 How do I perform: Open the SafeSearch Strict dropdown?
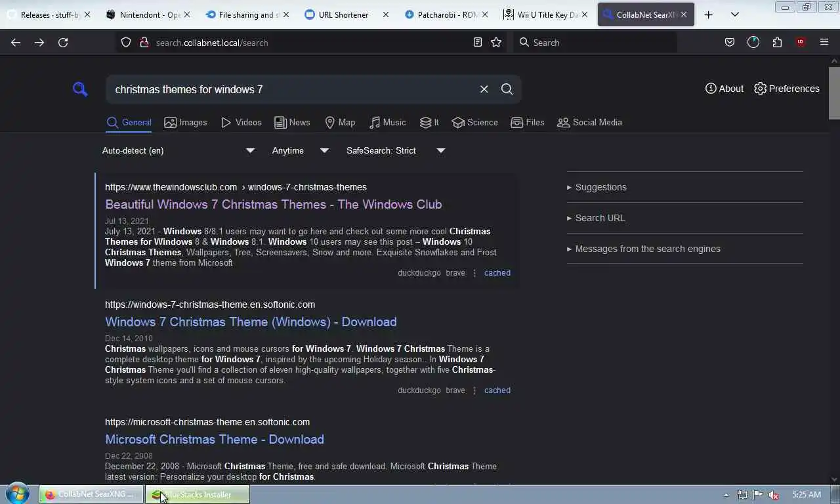click(396, 151)
